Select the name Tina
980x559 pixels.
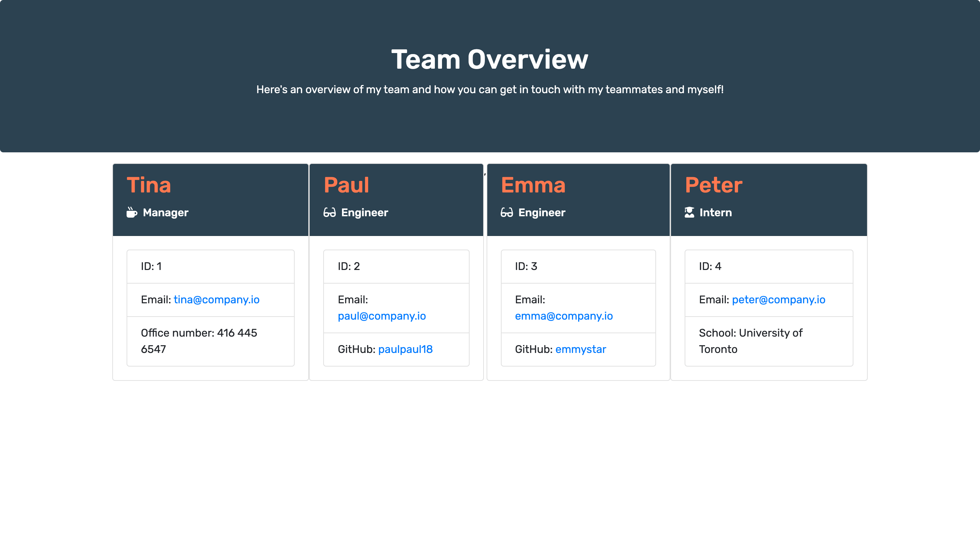click(149, 185)
